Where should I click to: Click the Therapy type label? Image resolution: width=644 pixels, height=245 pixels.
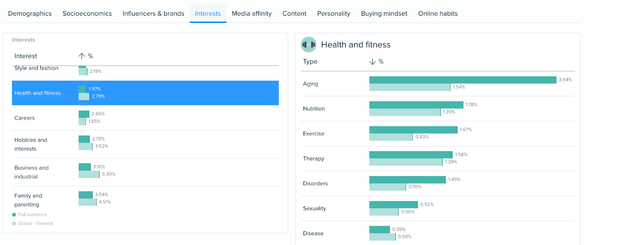click(x=314, y=159)
